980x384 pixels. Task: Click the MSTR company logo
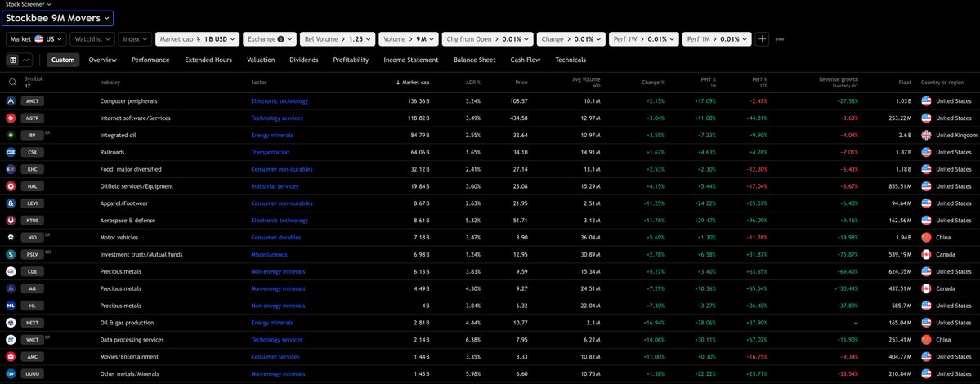coord(11,118)
